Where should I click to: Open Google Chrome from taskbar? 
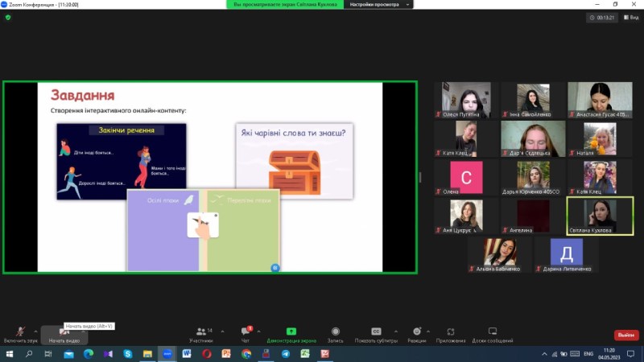pyautogui.click(x=246, y=354)
